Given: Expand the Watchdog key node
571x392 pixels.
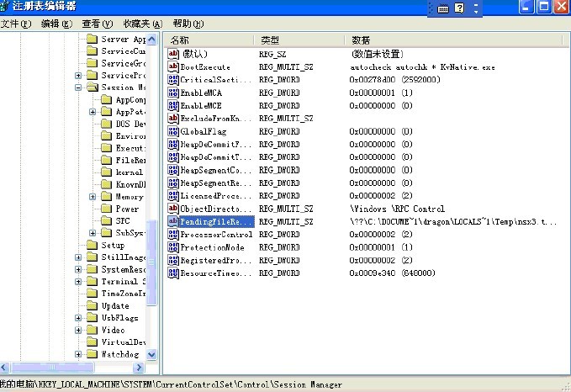Looking at the screenshot, I should (78, 354).
